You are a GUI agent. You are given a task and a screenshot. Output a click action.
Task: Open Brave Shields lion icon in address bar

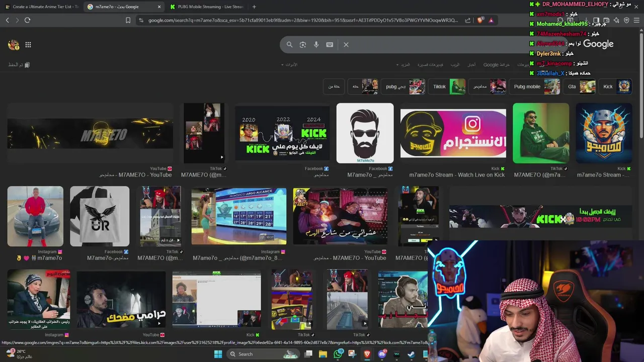pyautogui.click(x=480, y=20)
